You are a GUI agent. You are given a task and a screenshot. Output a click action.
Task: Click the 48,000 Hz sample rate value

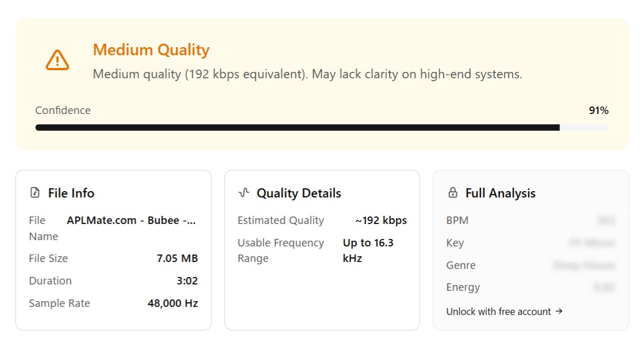[173, 303]
